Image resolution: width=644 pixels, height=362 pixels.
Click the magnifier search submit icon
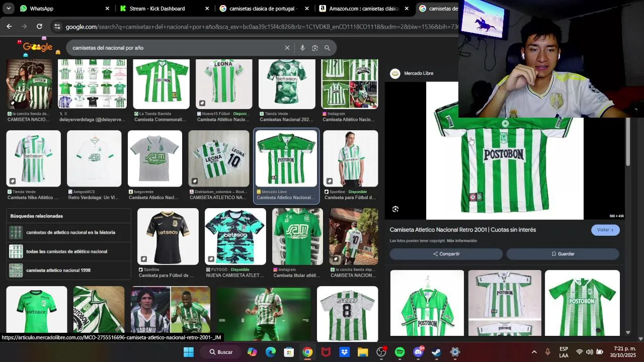[x=327, y=48]
